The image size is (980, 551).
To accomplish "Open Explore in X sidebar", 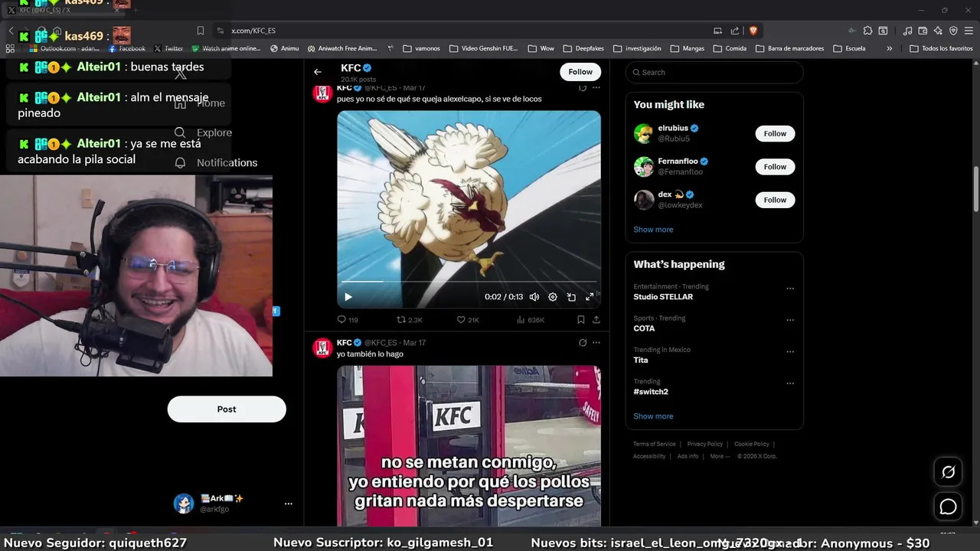I will point(204,132).
